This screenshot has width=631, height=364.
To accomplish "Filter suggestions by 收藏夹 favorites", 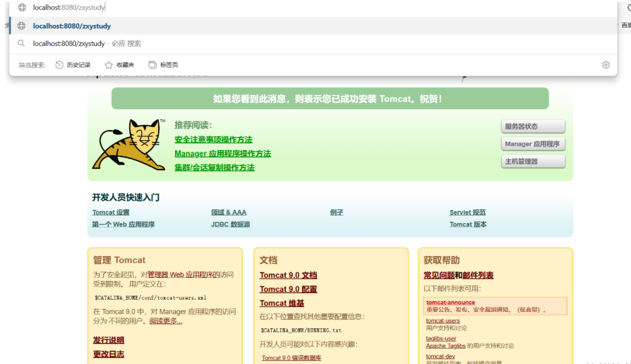I will click(120, 65).
